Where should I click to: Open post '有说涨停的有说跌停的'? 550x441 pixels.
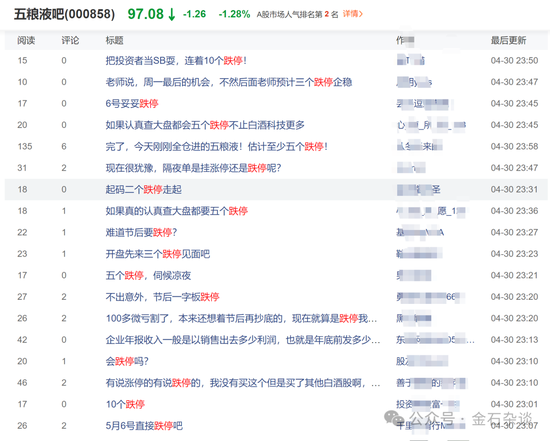(x=243, y=383)
